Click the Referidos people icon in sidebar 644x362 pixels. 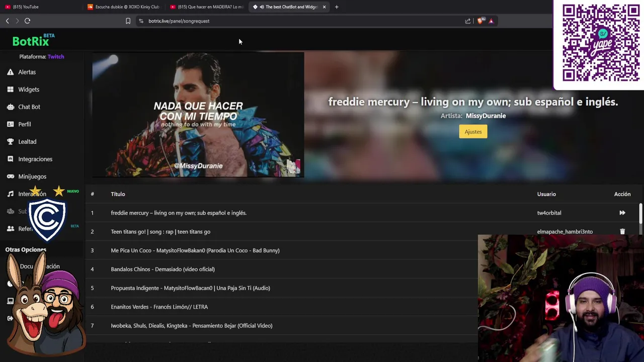(x=10, y=229)
